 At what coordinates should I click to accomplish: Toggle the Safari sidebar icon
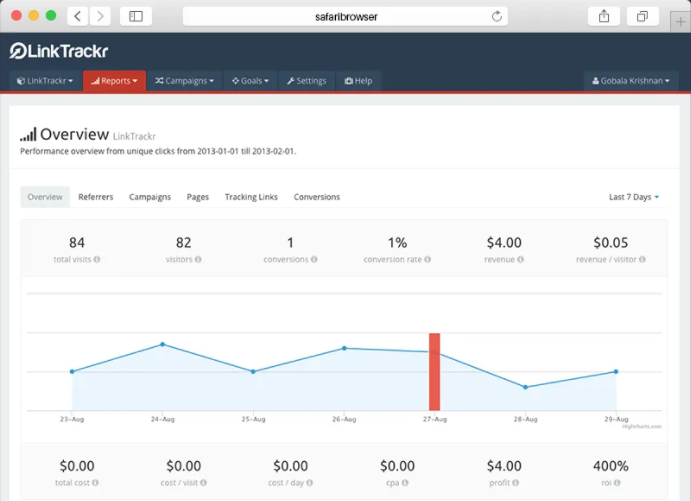[136, 16]
